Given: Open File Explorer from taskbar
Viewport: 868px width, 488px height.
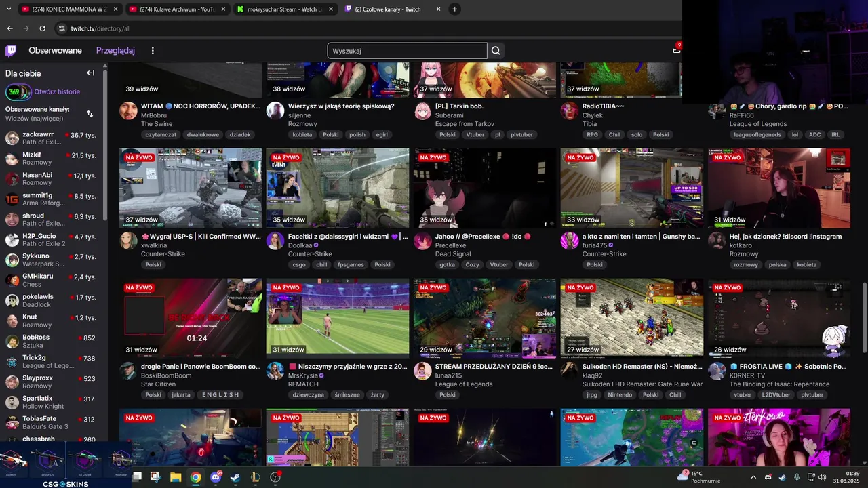Looking at the screenshot, I should [175, 477].
